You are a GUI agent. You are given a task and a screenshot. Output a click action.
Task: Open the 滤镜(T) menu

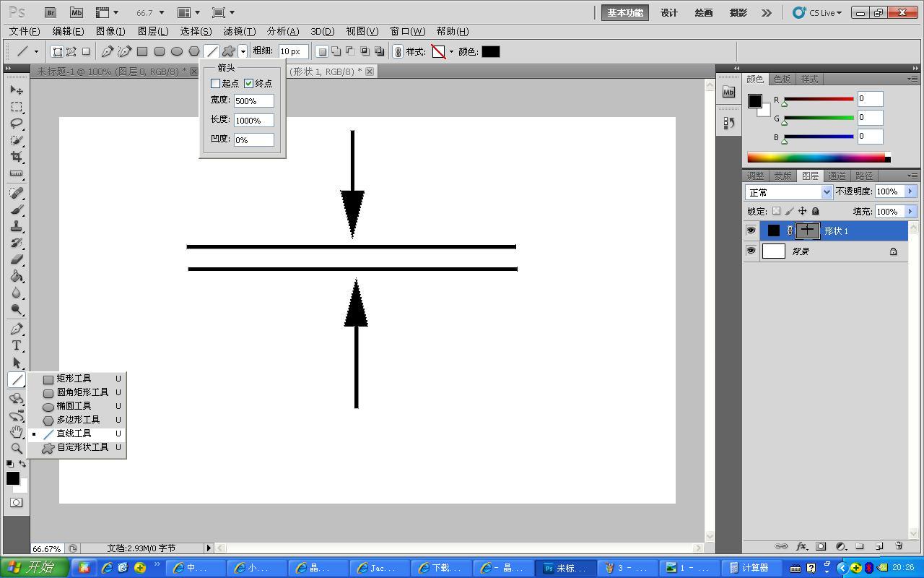point(240,31)
